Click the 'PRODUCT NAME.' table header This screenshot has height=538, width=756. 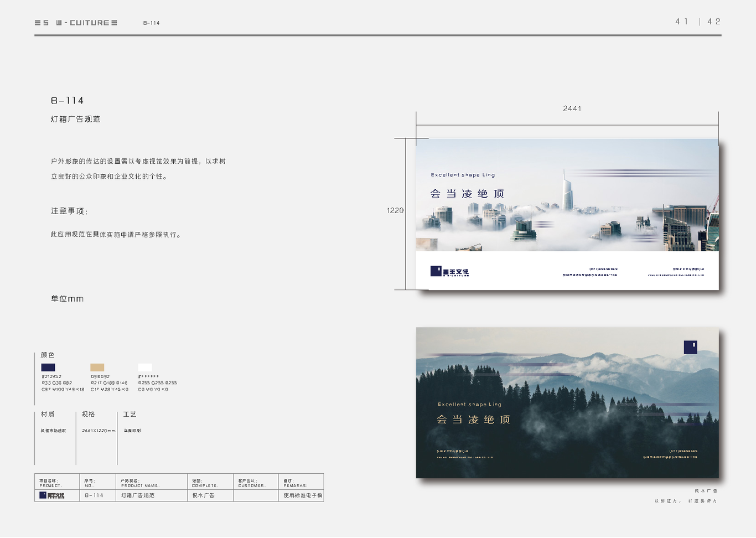pos(141,486)
